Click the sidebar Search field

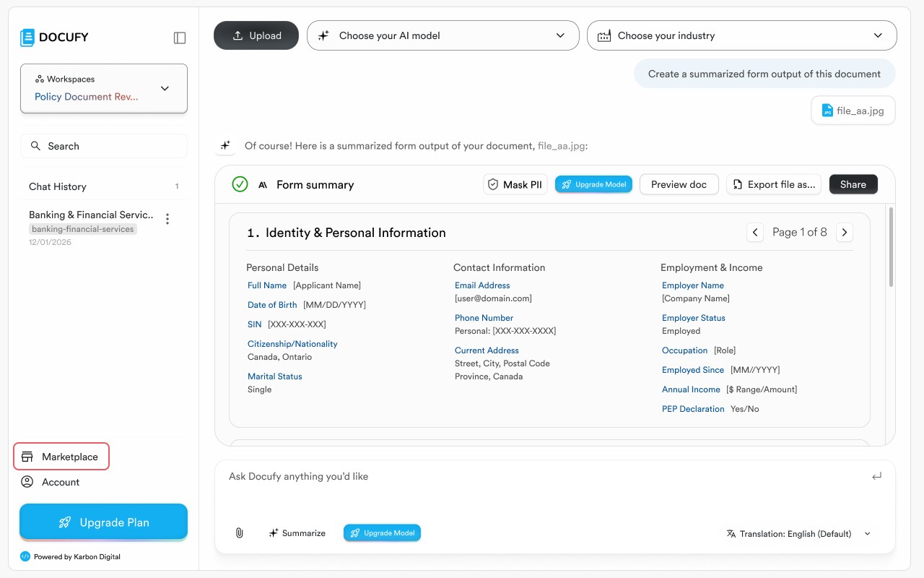(104, 146)
